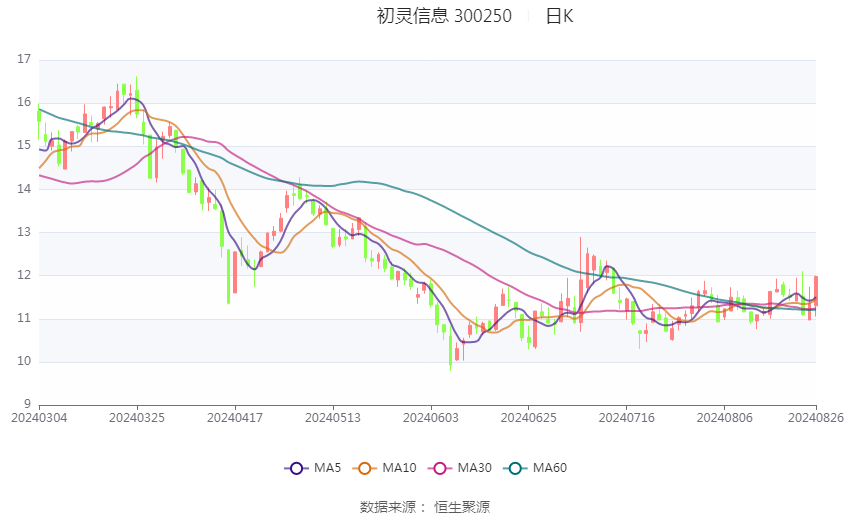Image resolution: width=850 pixels, height=517 pixels.
Task: Click the 9 price axis label
Action: 28,404
